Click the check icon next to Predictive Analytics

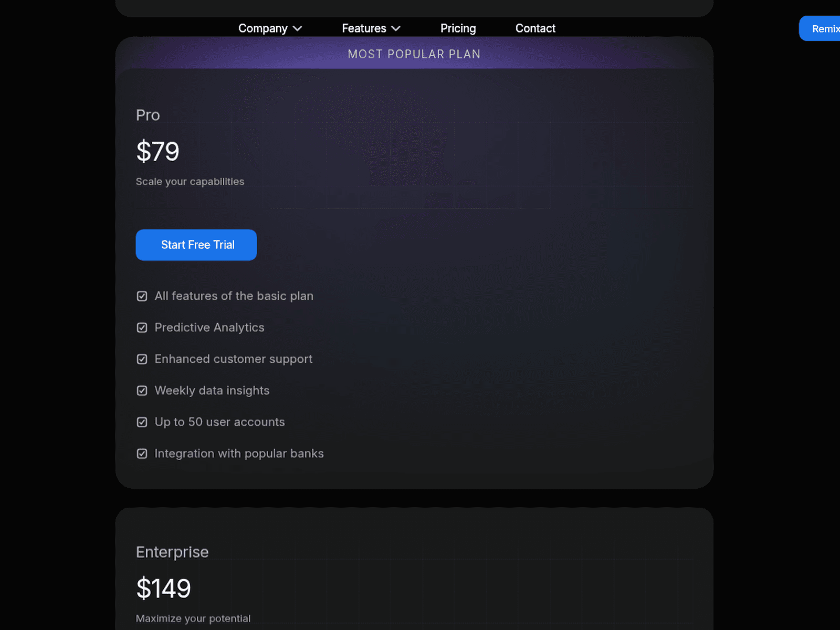pyautogui.click(x=142, y=328)
